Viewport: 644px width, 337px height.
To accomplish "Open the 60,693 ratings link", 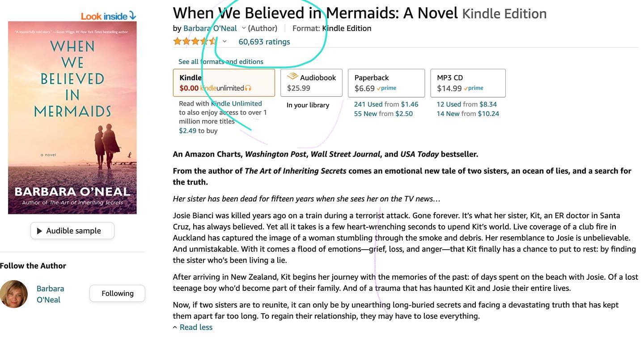I will pyautogui.click(x=264, y=42).
